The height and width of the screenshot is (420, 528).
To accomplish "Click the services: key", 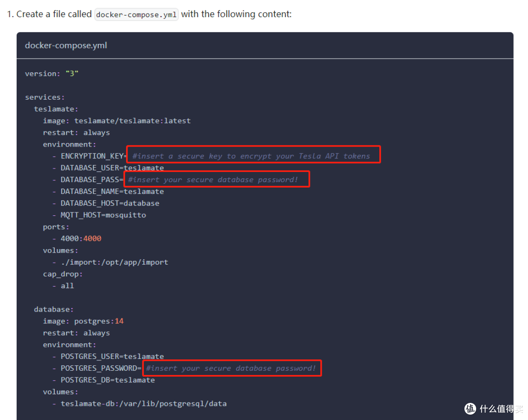I will (44, 97).
